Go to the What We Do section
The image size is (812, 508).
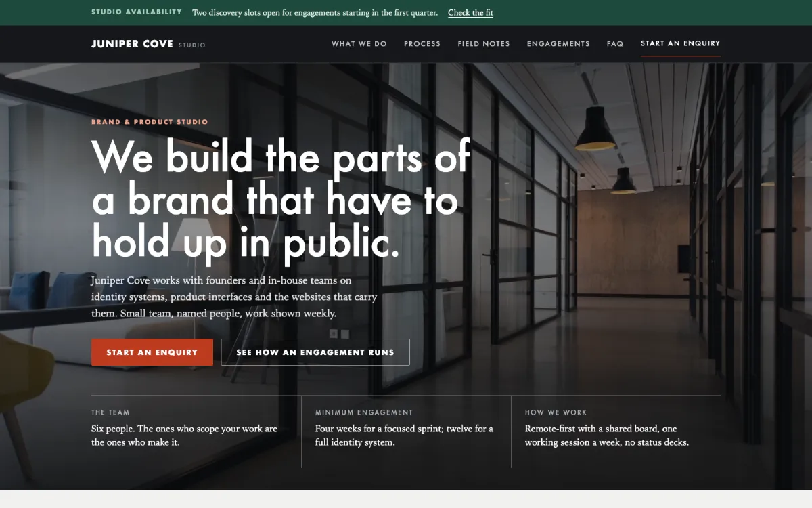[359, 44]
